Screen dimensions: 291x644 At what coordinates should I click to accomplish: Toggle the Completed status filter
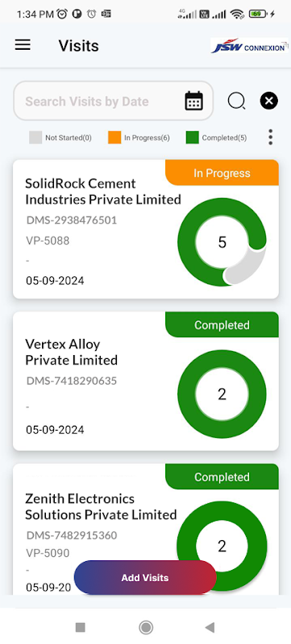click(x=217, y=138)
